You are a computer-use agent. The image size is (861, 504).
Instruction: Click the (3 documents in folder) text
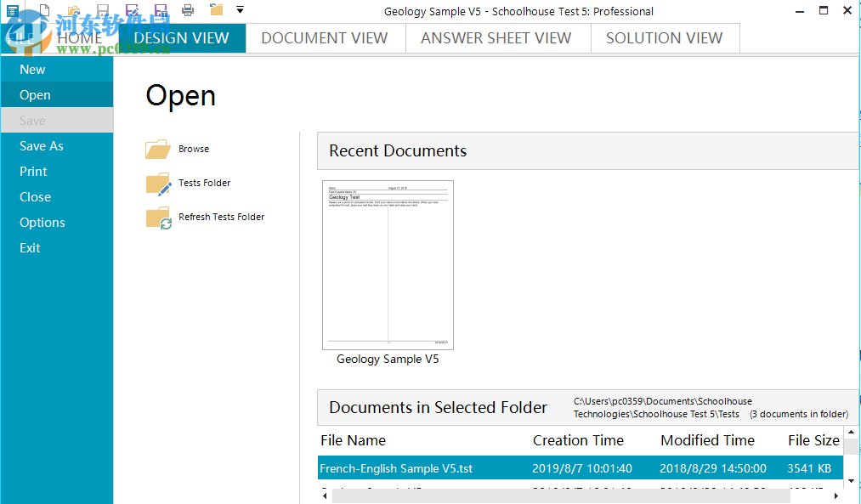pos(799,414)
